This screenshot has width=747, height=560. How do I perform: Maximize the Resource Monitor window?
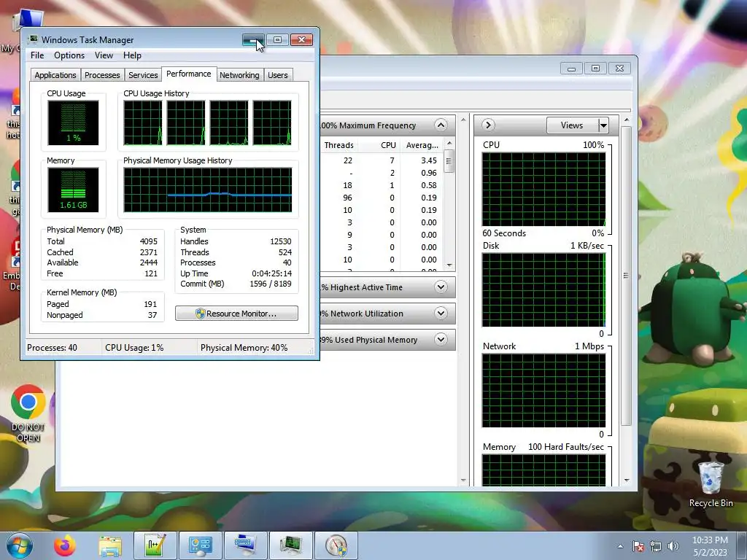coord(595,68)
